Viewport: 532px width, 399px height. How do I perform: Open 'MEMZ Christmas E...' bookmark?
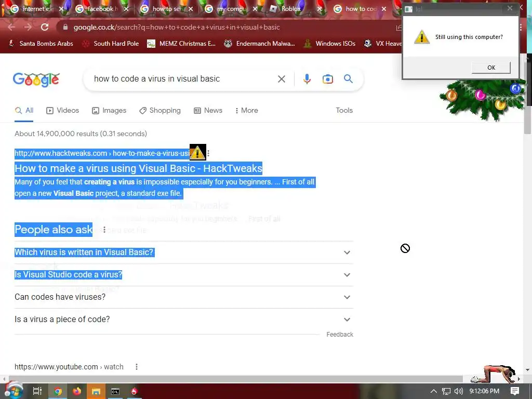(181, 44)
